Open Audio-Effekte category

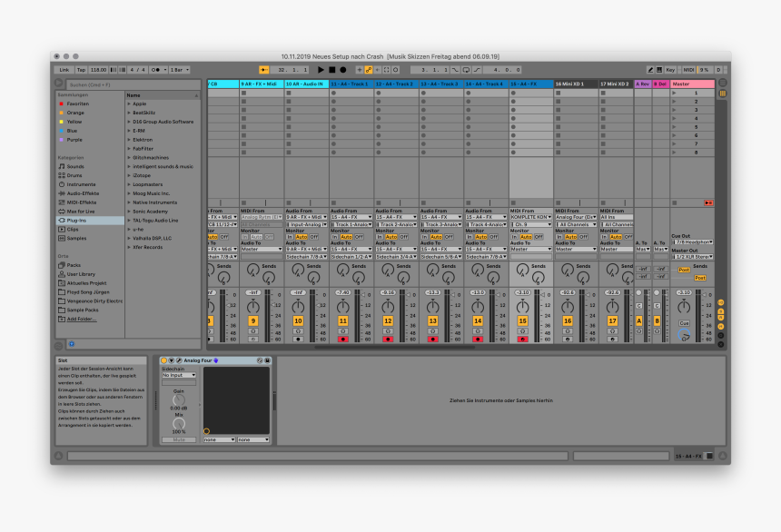(x=83, y=193)
